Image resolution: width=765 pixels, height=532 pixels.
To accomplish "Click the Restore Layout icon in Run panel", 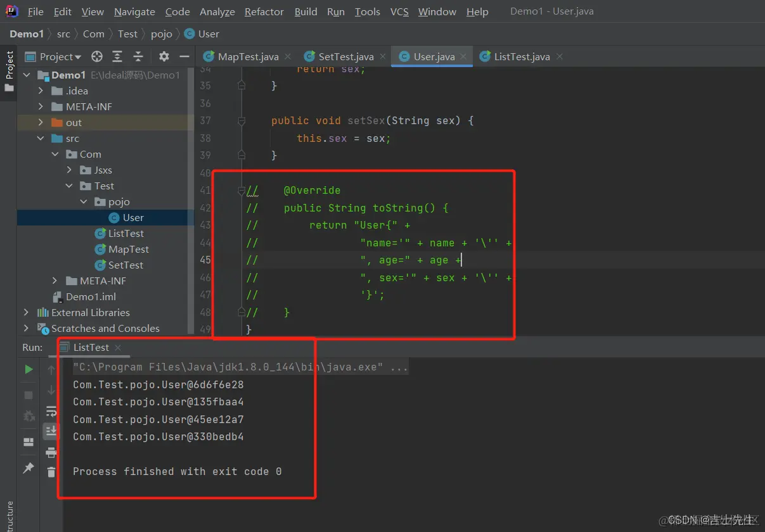I will [29, 441].
